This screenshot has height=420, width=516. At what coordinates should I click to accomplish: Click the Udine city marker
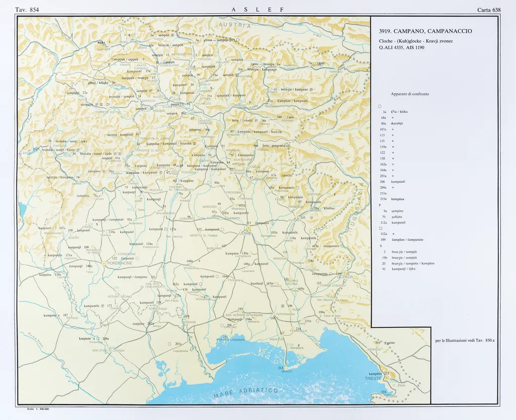tap(248, 228)
